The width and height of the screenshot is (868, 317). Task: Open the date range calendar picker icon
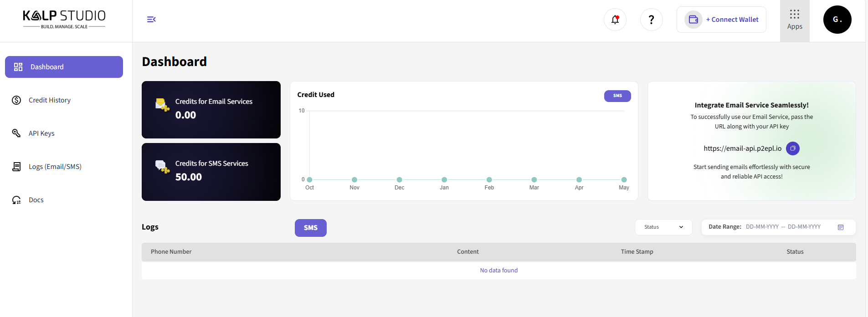(841, 227)
